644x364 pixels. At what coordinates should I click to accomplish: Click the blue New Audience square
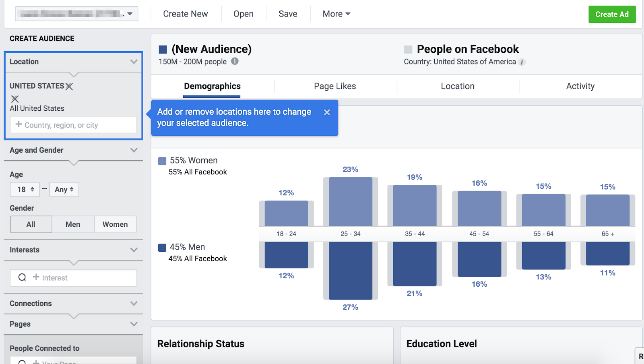click(x=163, y=50)
